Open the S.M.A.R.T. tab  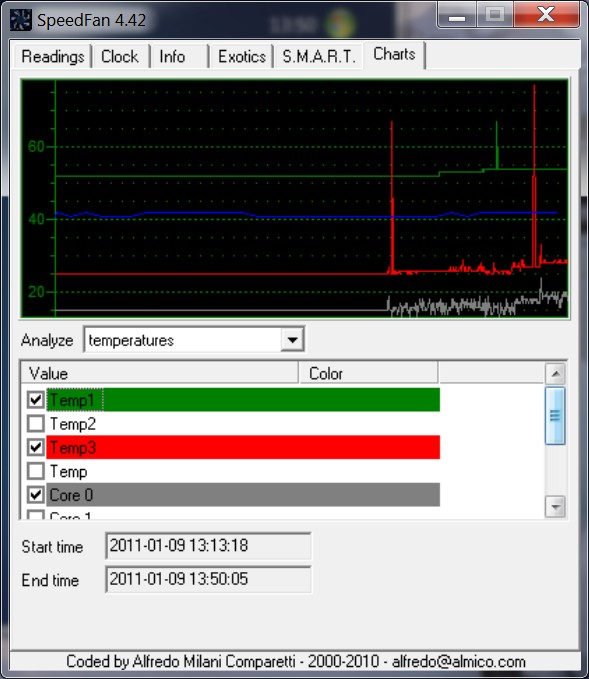(318, 56)
